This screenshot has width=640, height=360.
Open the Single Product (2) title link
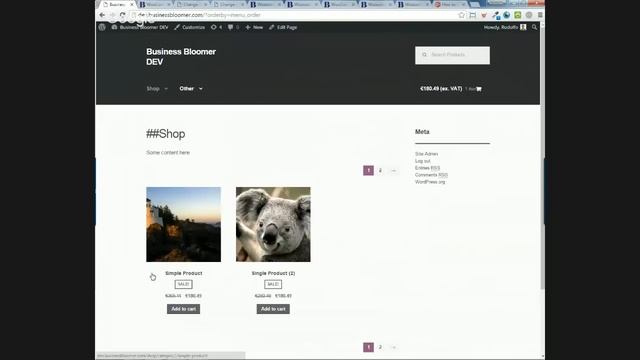click(273, 273)
